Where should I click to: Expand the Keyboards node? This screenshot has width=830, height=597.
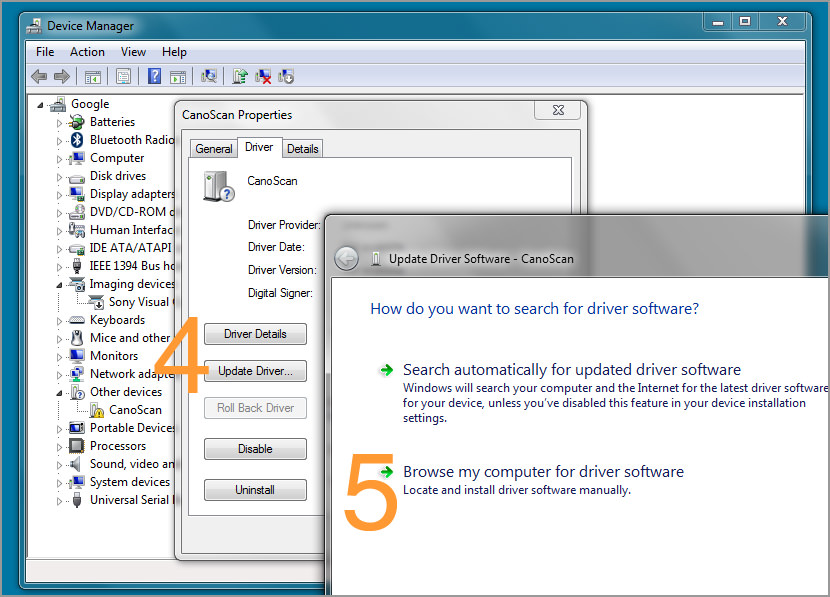(x=59, y=321)
